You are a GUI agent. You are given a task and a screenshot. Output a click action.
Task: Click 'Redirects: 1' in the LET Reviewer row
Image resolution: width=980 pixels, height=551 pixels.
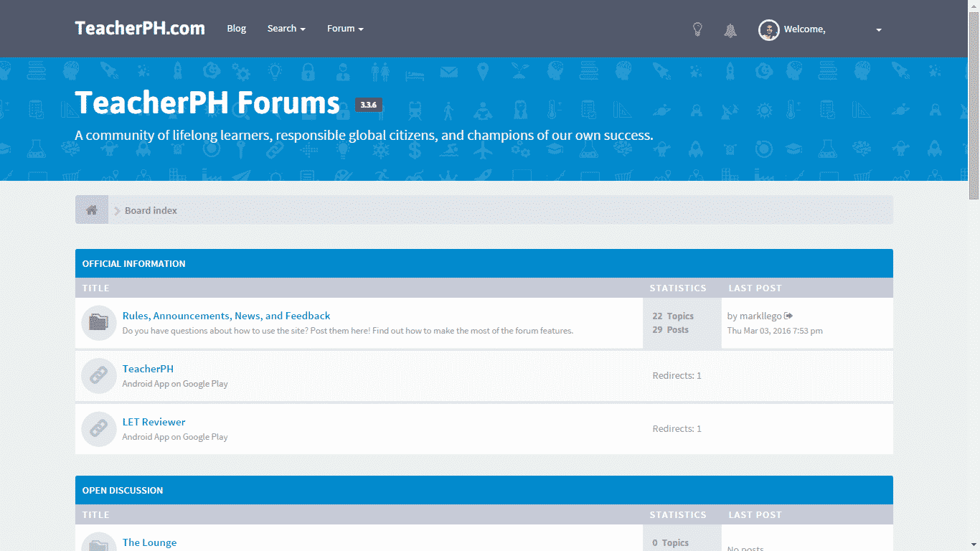(677, 428)
